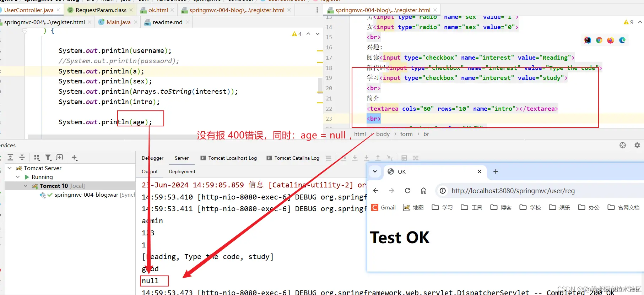This screenshot has width=644, height=295.
Task: Go to browser home page
Action: tap(423, 191)
